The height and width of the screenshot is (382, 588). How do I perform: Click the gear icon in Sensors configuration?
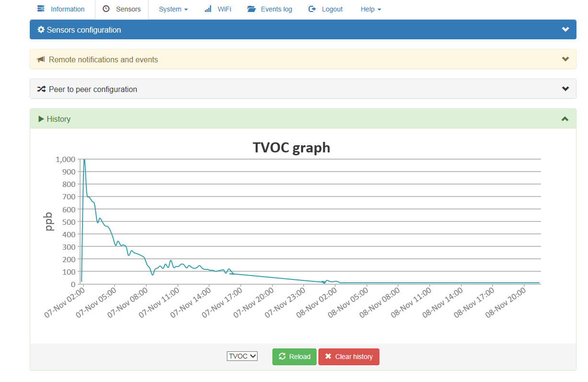(x=41, y=30)
